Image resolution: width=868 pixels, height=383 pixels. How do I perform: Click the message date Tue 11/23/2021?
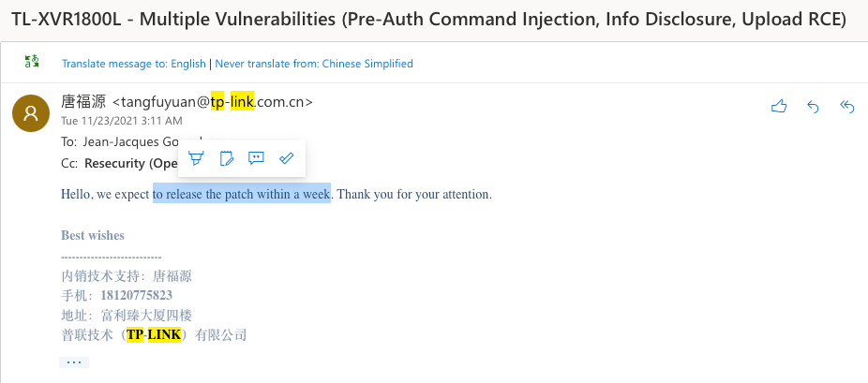click(122, 121)
